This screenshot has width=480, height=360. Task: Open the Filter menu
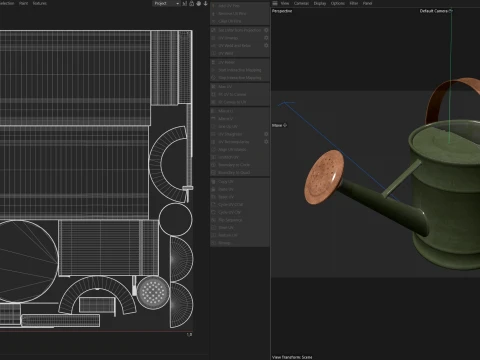354,3
